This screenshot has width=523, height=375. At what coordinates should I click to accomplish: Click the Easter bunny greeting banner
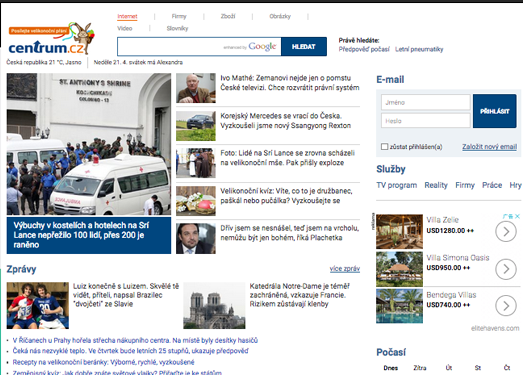[39, 31]
